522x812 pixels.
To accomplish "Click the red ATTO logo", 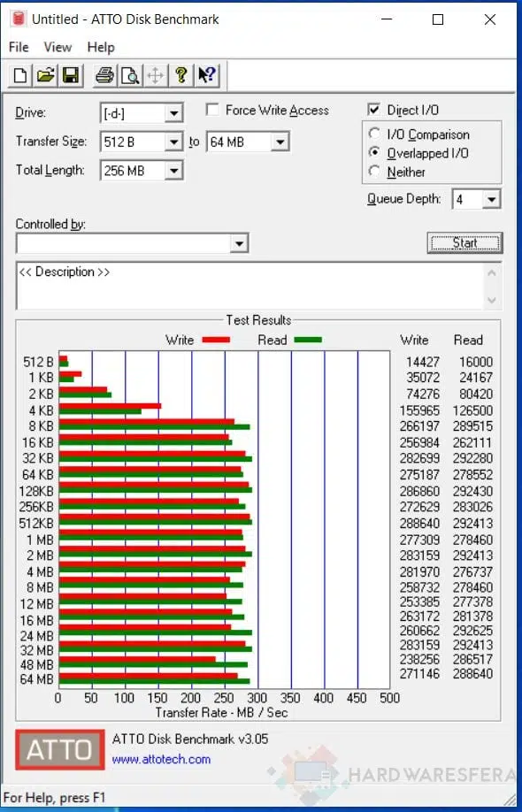I will coord(60,749).
